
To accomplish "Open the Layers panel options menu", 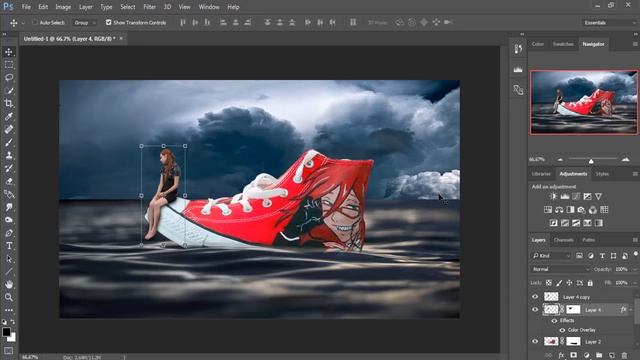I will (635, 240).
